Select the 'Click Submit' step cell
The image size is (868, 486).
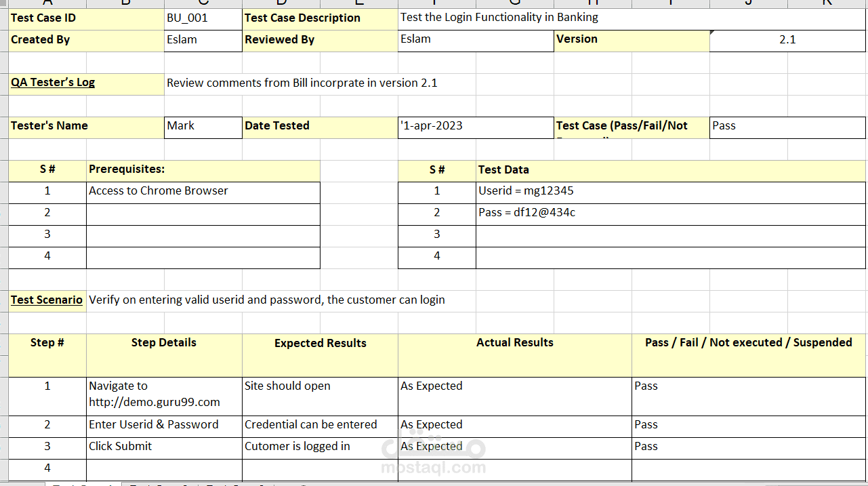164,448
